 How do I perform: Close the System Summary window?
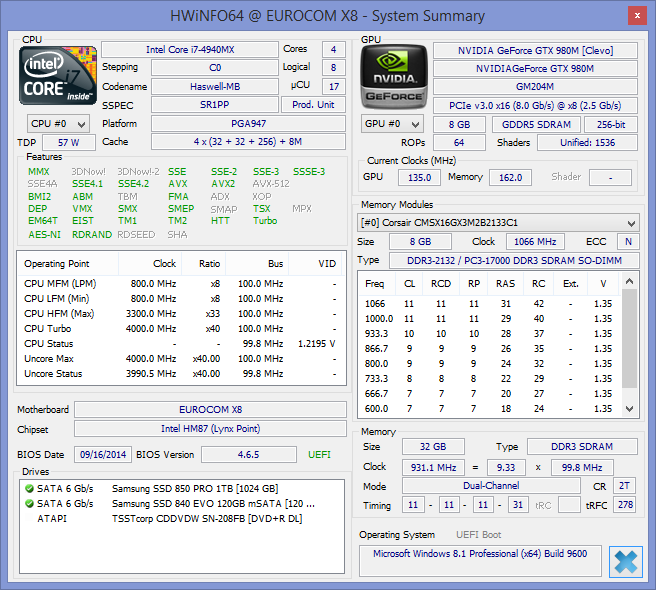click(637, 16)
